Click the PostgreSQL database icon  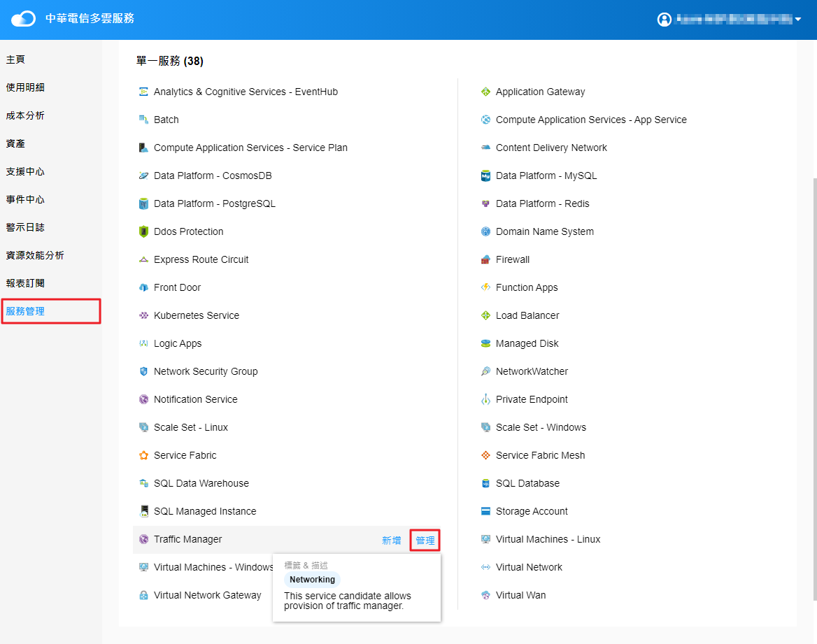(x=143, y=203)
